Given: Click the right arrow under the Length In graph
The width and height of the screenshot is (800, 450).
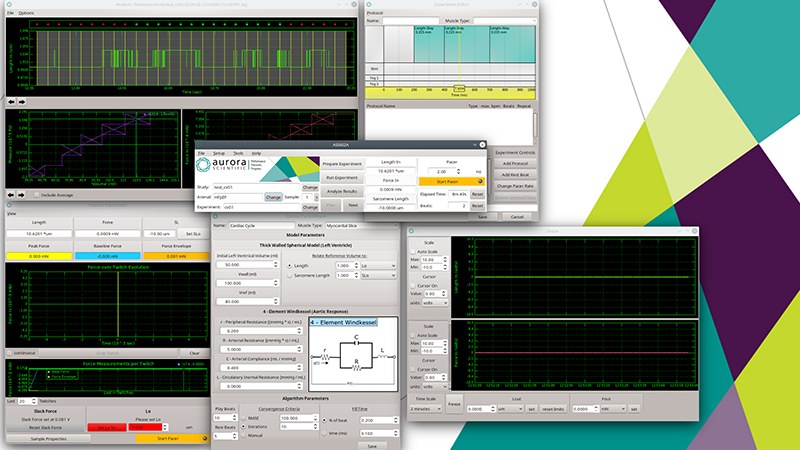Looking at the screenshot, I should [21, 102].
